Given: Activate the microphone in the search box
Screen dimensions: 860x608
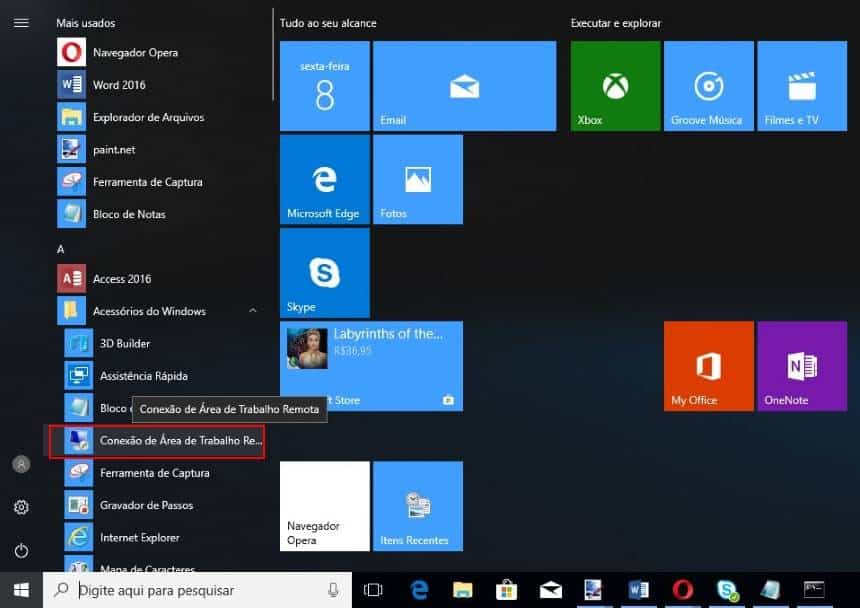Looking at the screenshot, I should point(333,590).
